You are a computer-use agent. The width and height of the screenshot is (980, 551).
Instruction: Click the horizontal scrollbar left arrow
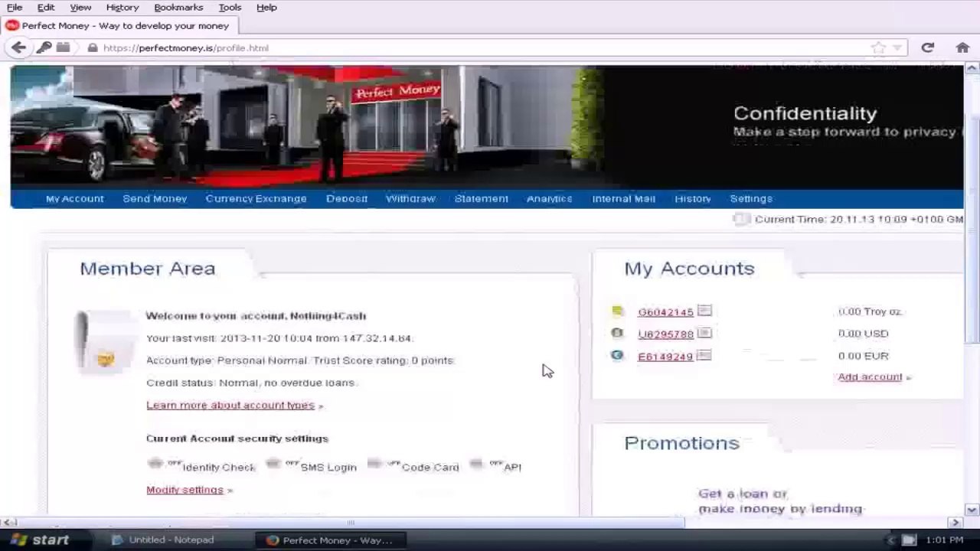tap(8, 523)
